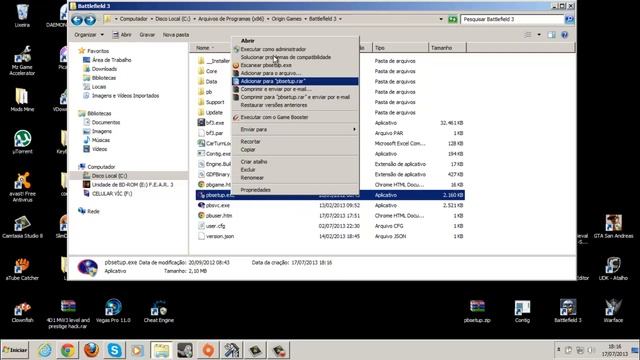This screenshot has width=640, height=360.
Task: Go back with the Explorer back arrow
Action: click(77, 19)
